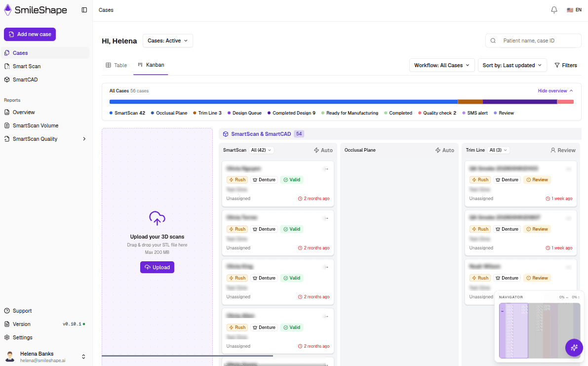This screenshot has height=366, width=588.
Task: Open the Workflow: All Cases dropdown
Action: [x=442, y=65]
